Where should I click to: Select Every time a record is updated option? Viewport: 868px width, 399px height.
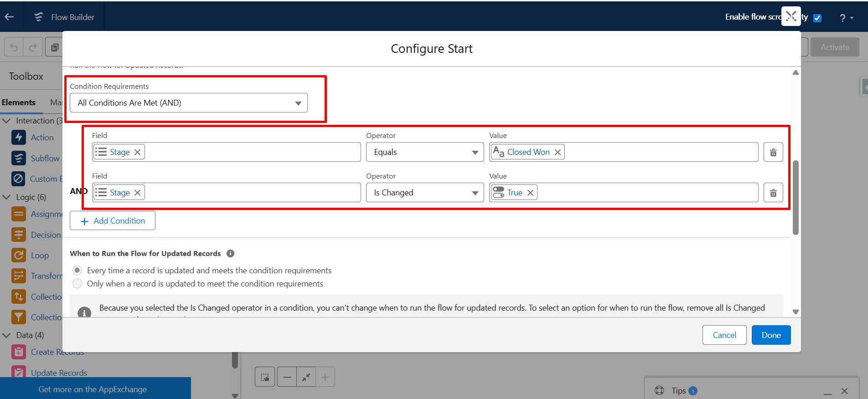click(x=77, y=270)
